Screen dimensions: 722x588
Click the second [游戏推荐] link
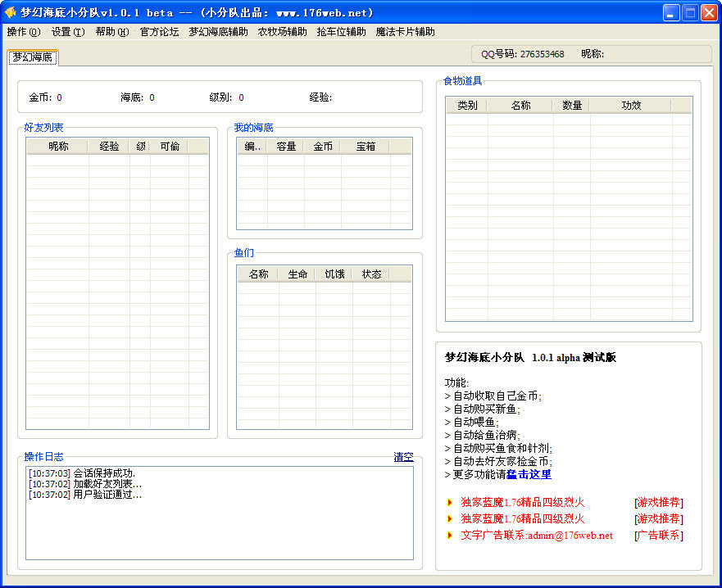(658, 518)
